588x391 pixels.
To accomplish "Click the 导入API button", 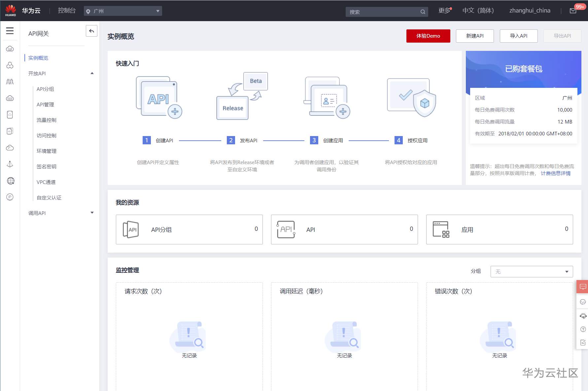I will tap(519, 36).
